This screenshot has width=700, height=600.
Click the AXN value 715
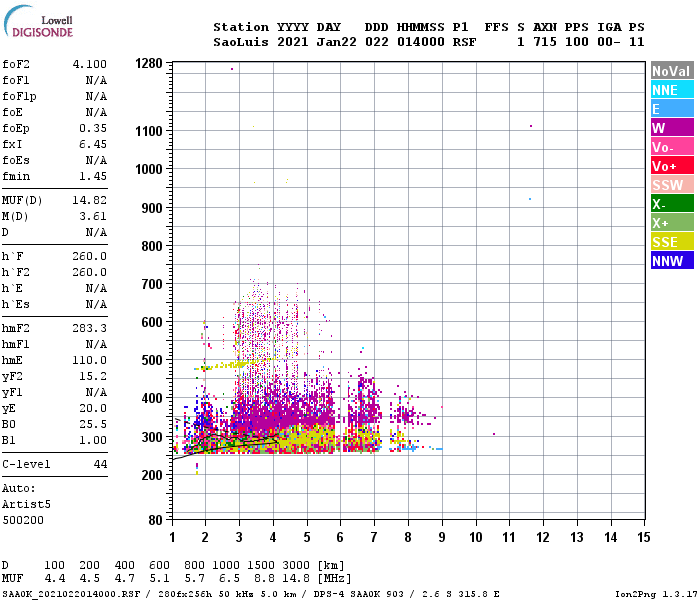point(545,42)
